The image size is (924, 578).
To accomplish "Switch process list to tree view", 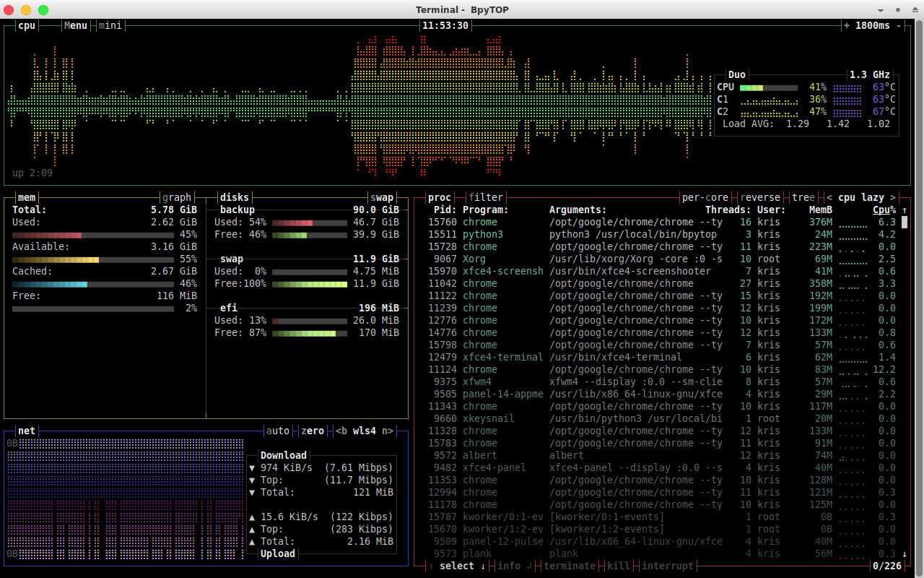I will click(803, 197).
